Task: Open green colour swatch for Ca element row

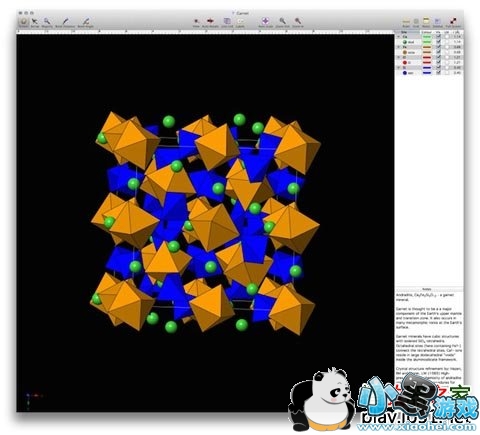Action: point(427,37)
